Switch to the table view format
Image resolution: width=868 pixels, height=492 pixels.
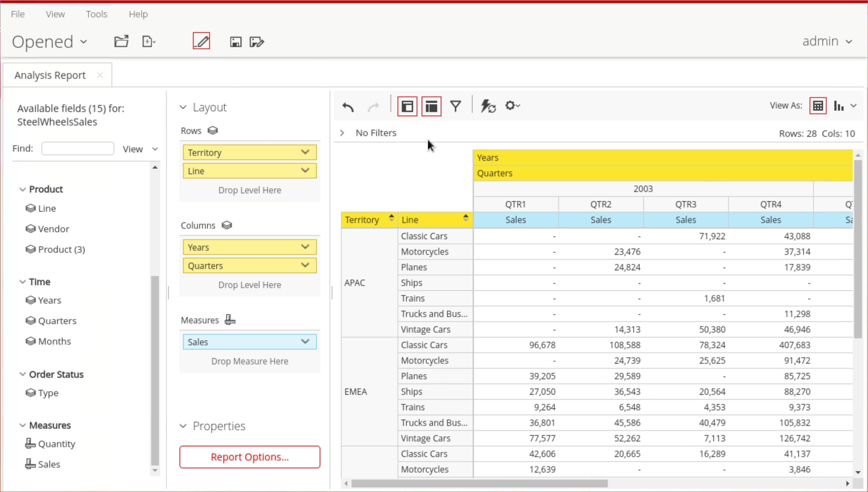point(818,106)
